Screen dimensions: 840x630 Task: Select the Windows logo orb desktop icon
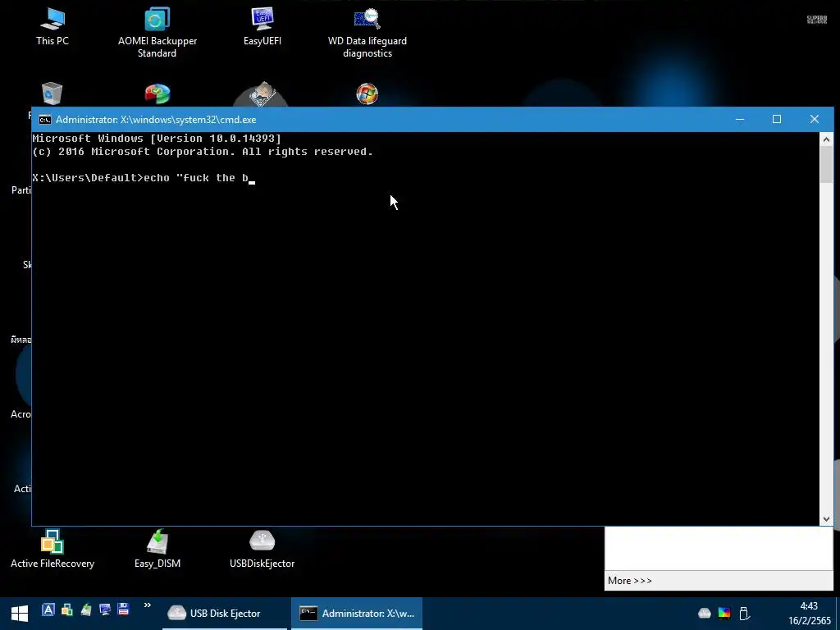tap(367, 94)
